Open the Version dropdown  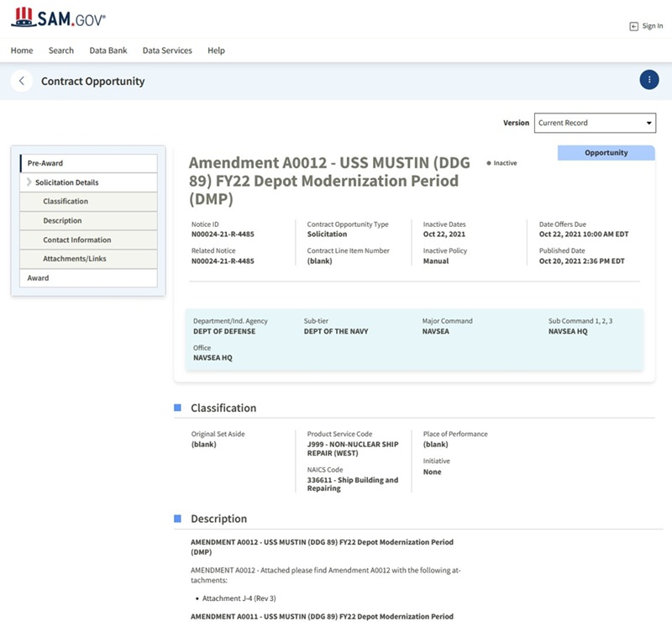(595, 123)
